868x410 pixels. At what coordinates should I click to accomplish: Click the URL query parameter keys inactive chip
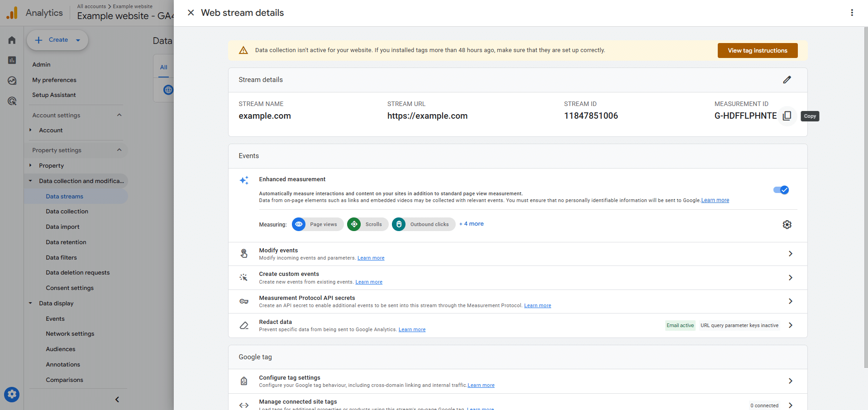coord(739,325)
